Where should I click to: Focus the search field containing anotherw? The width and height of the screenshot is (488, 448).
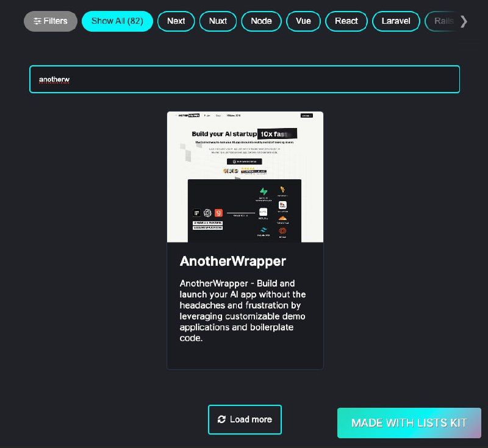[245, 79]
